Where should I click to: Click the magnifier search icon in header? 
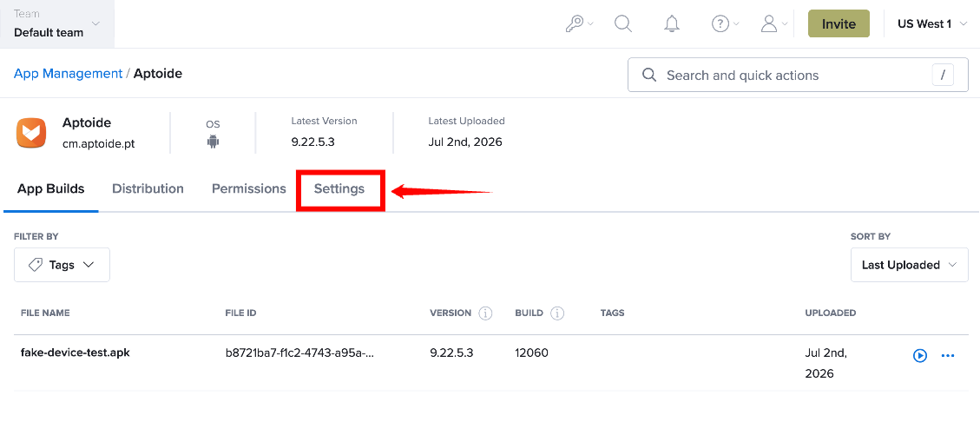(x=623, y=23)
